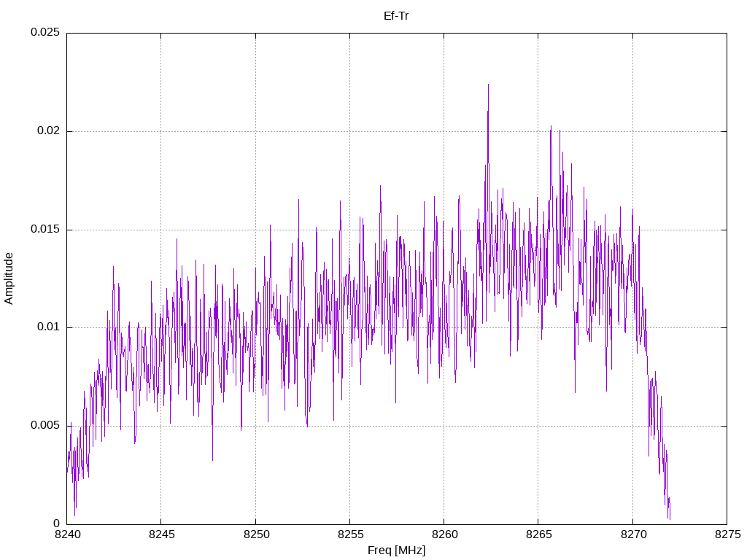Viewport: 747px width, 560px height.
Task: Click the x-axis tick label 8255
Action: [x=350, y=534]
